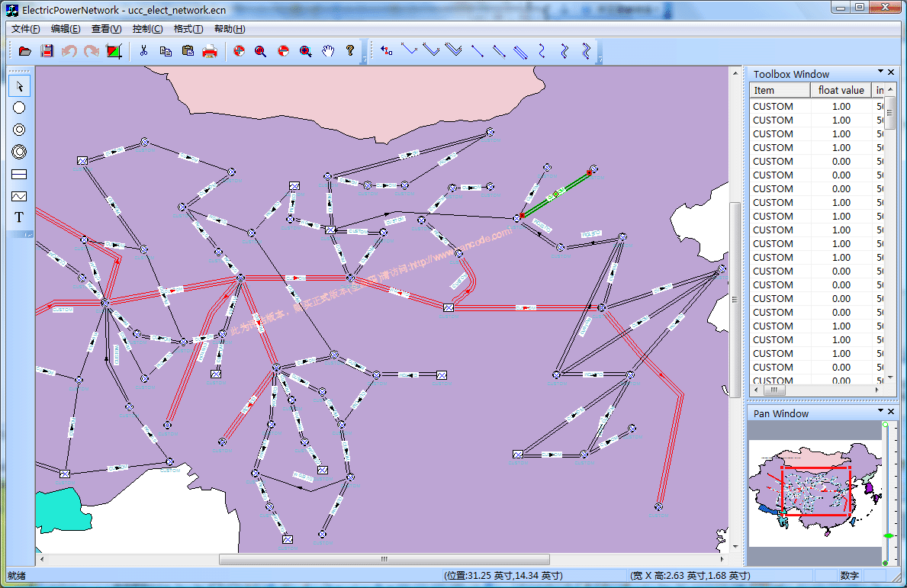907x588 pixels.
Task: Open the 文件(F) menu
Action: [x=26, y=29]
